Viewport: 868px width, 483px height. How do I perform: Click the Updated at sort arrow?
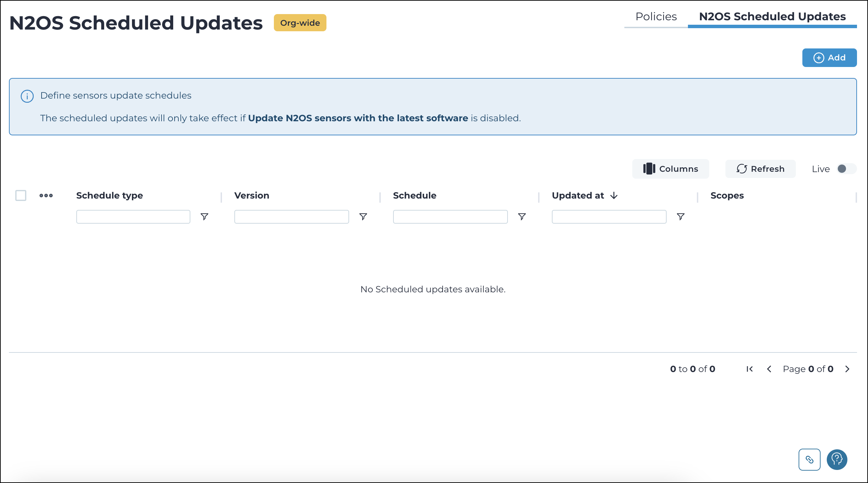click(x=614, y=195)
